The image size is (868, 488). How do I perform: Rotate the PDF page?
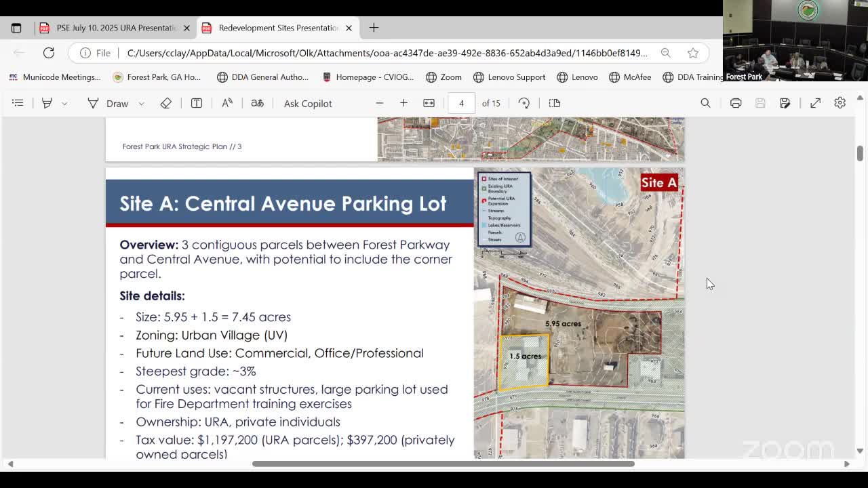[522, 102]
